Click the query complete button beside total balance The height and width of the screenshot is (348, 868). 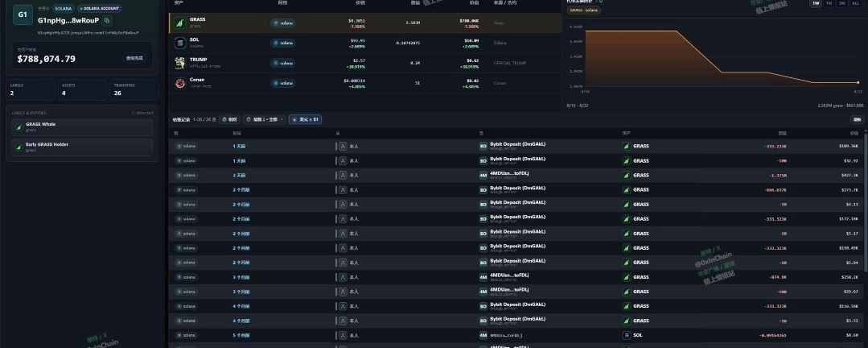tap(134, 58)
